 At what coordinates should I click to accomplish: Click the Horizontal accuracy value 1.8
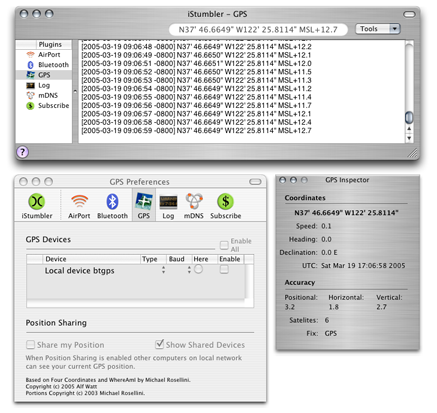click(x=334, y=307)
